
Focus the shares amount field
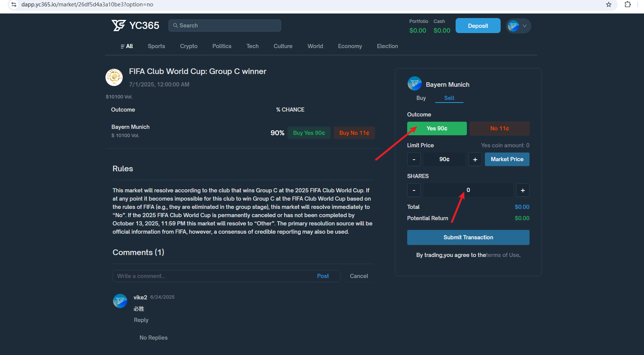coord(468,190)
